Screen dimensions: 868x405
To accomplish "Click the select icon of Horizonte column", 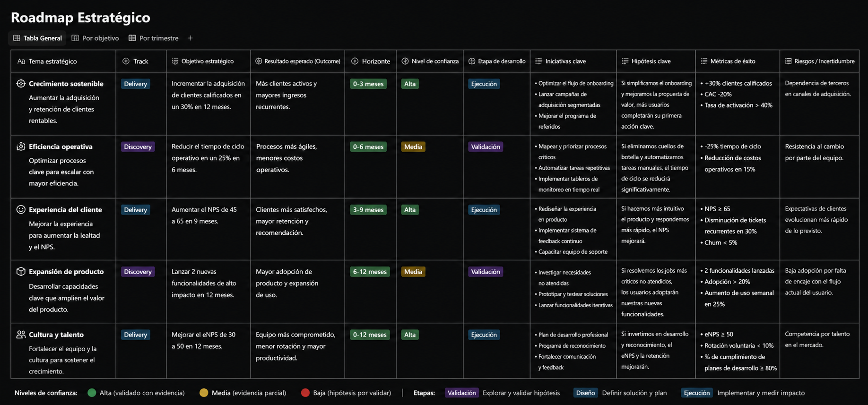I will pos(355,61).
